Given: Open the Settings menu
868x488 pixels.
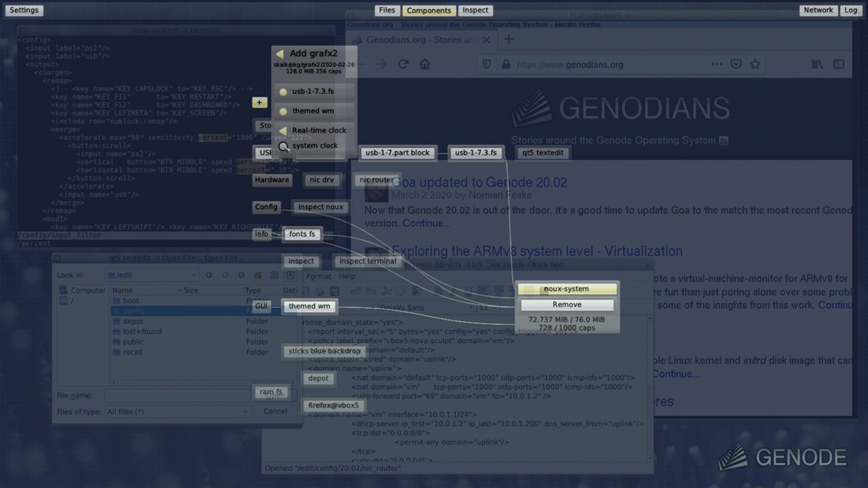Looking at the screenshot, I should [x=24, y=10].
